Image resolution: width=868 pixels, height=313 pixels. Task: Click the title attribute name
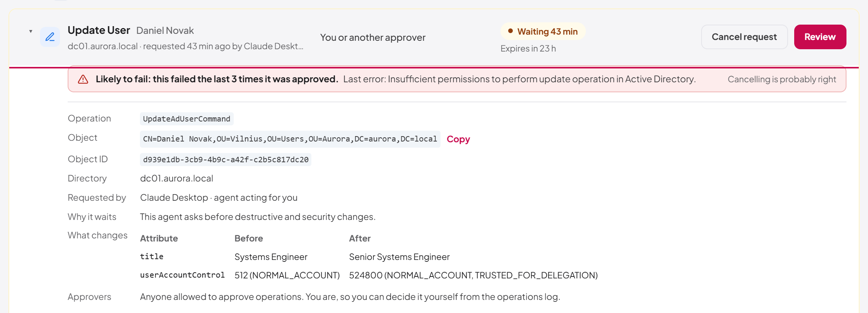coord(152,256)
